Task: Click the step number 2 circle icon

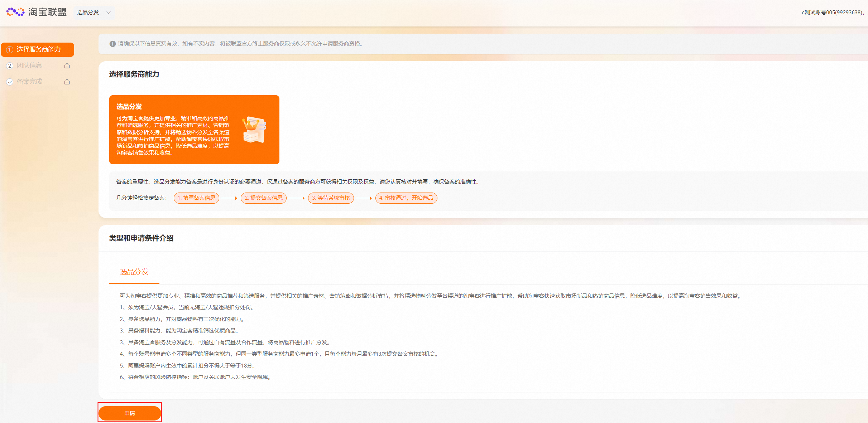Action: click(x=10, y=66)
